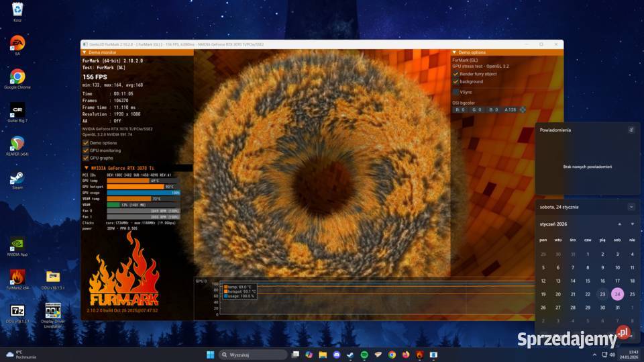Enable the VSync checkbox
Image resolution: width=644 pixels, height=362 pixels.
pos(456,91)
